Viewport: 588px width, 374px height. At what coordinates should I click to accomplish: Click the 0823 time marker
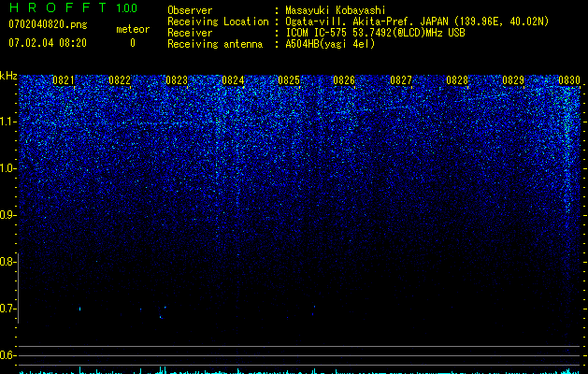(x=177, y=80)
